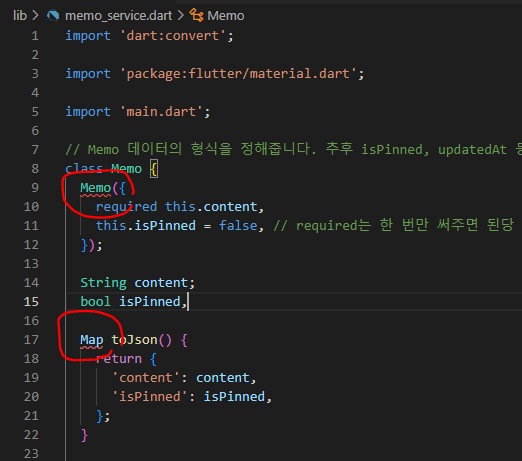Click the 'return' keyword on line 18
Image resolution: width=522 pixels, height=461 pixels.
[119, 359]
